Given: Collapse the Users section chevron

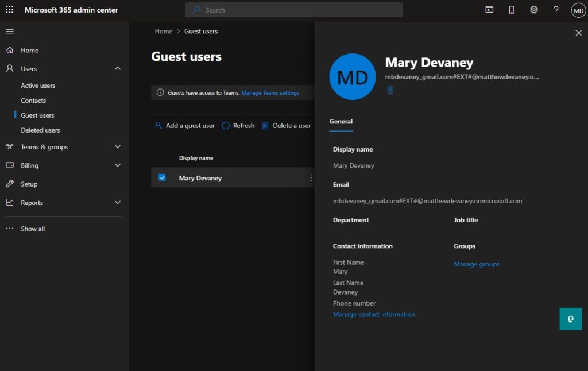Looking at the screenshot, I should pos(118,68).
